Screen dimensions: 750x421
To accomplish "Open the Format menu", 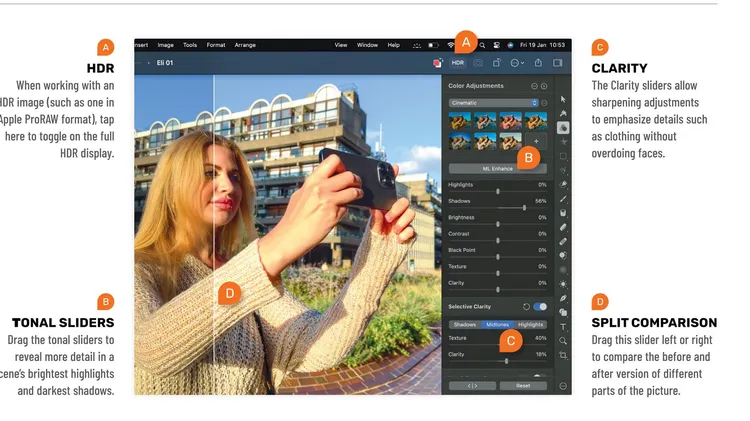I will 216,45.
